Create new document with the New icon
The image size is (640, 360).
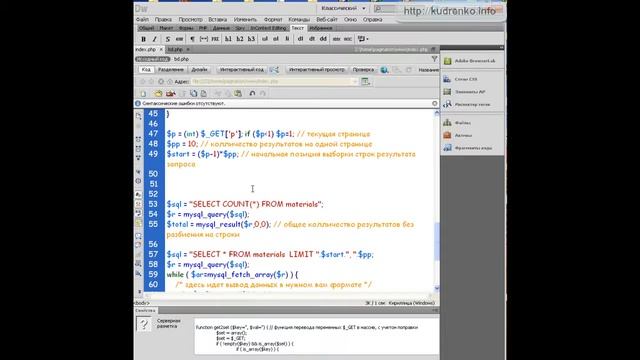point(143,93)
